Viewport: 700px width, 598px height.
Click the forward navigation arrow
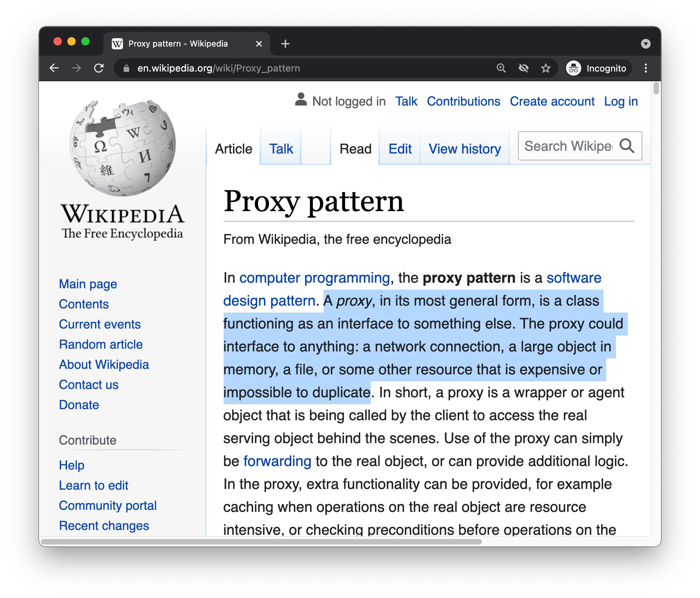[77, 68]
